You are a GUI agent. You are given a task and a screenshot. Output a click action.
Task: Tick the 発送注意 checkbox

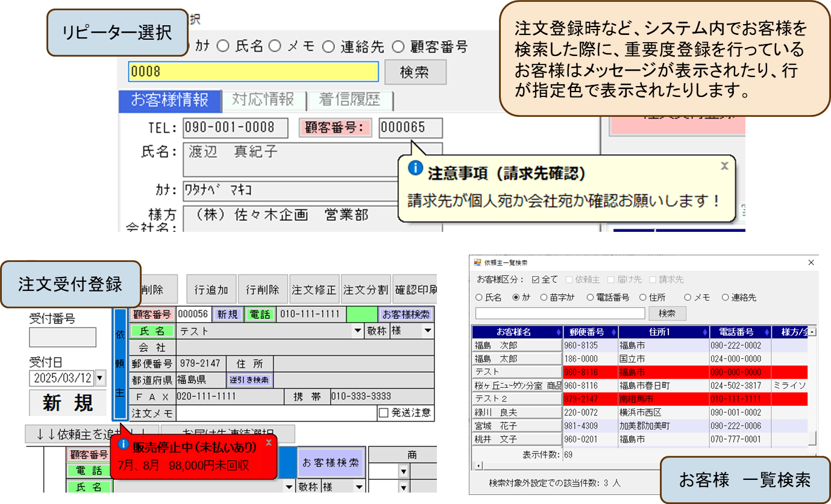point(383,413)
